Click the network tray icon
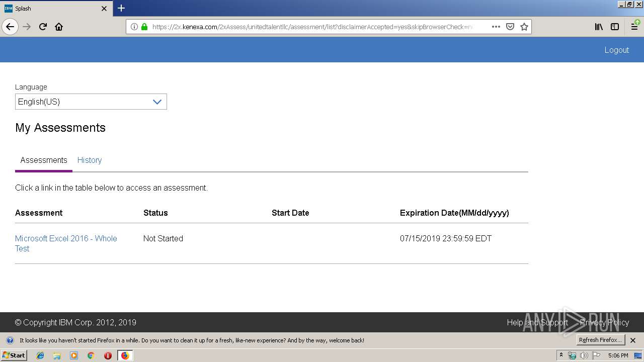644x362 pixels. (x=572, y=355)
